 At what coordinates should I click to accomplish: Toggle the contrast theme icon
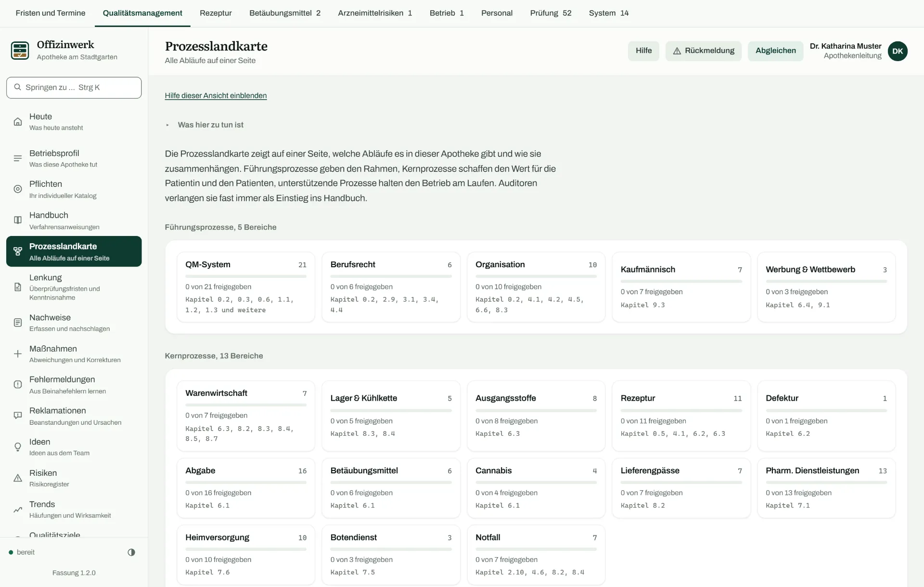[x=131, y=552]
